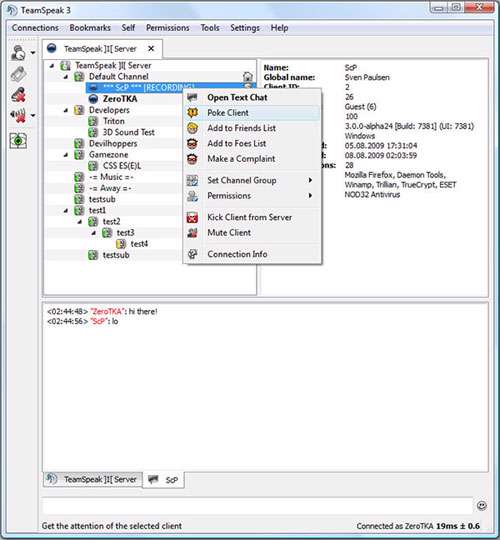Screen dimensions: 500x540
Task: Collapse the test3 channel node
Action: coord(93,233)
